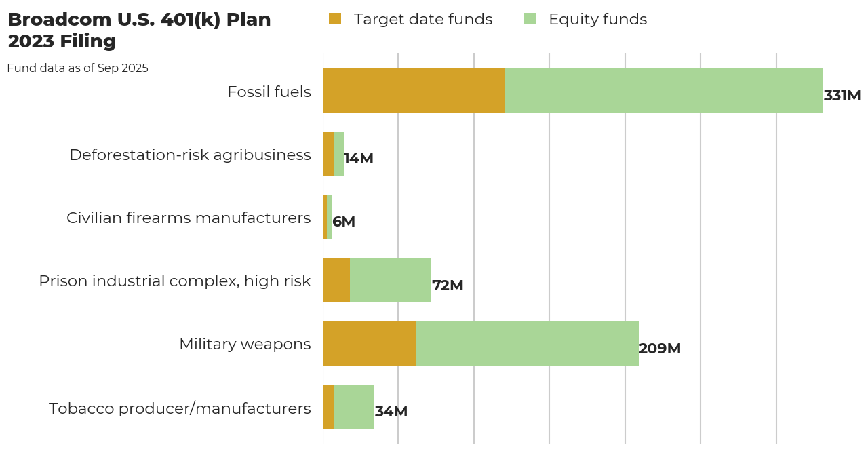Viewport: 868px width, 451px height.
Task: Click the Fossil fuels target date funds bar
Action: click(x=414, y=90)
